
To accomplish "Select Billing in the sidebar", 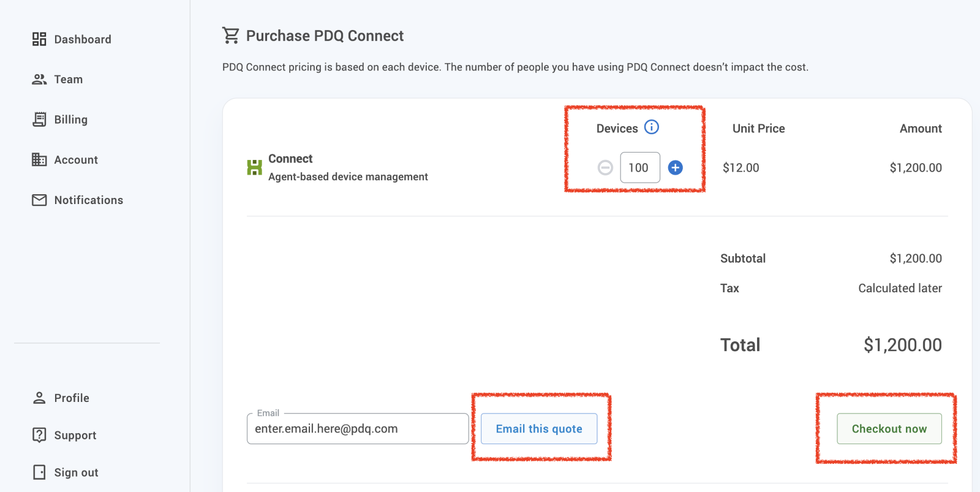I will tap(70, 119).
